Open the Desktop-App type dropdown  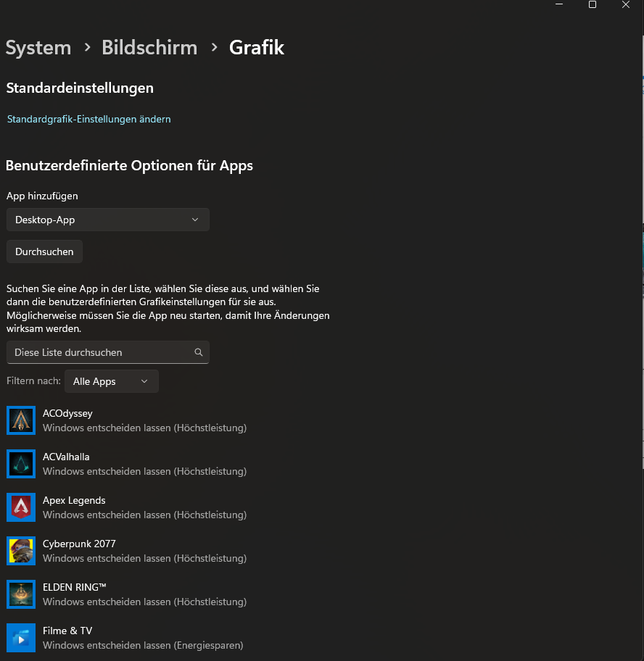pyautogui.click(x=107, y=220)
